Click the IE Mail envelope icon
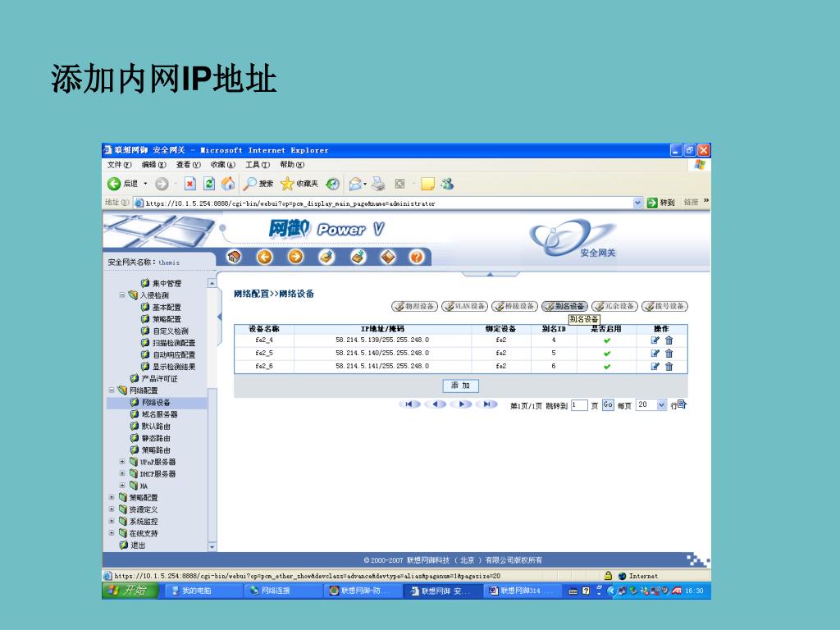 (355, 184)
